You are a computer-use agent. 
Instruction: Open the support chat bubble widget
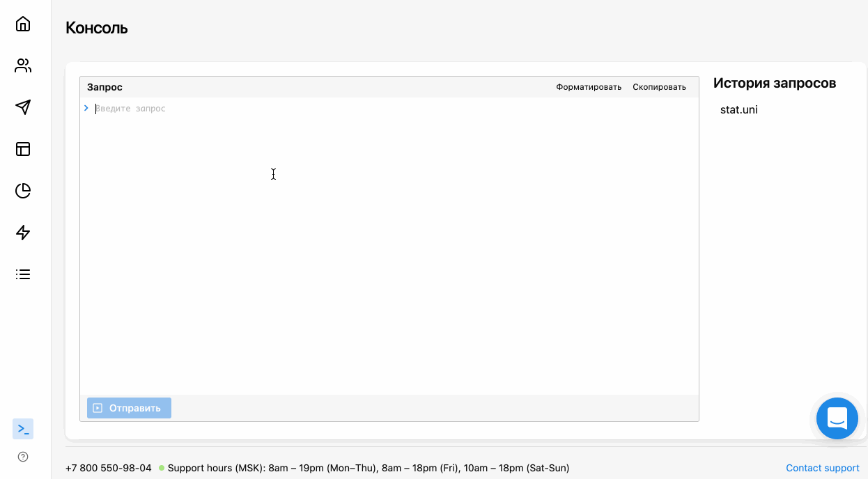[837, 418]
